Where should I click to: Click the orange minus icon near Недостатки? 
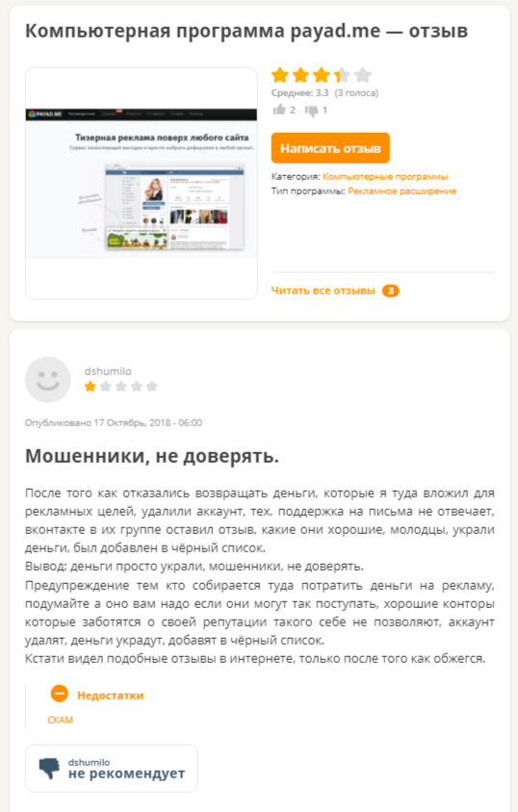pos(59,694)
